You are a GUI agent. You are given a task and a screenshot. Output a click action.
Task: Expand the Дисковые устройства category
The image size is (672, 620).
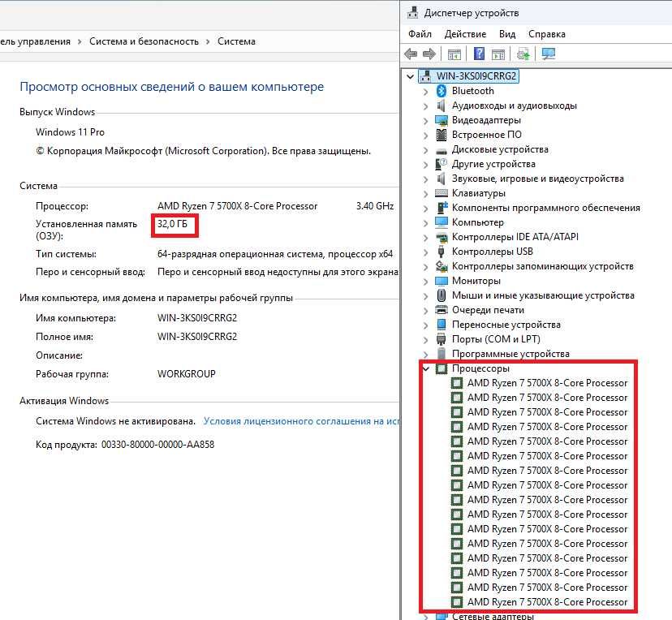(x=425, y=149)
